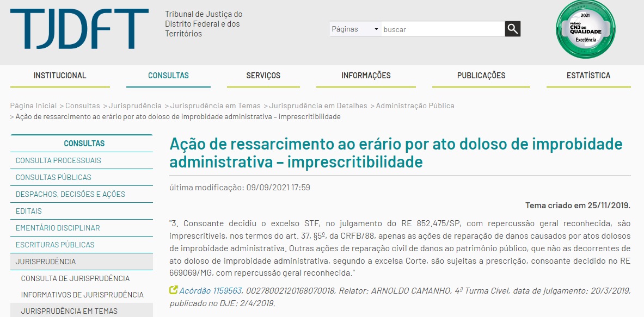Screen dimensions: 644x317
Task: Open the SERVIÇOS menu
Action: coord(263,76)
